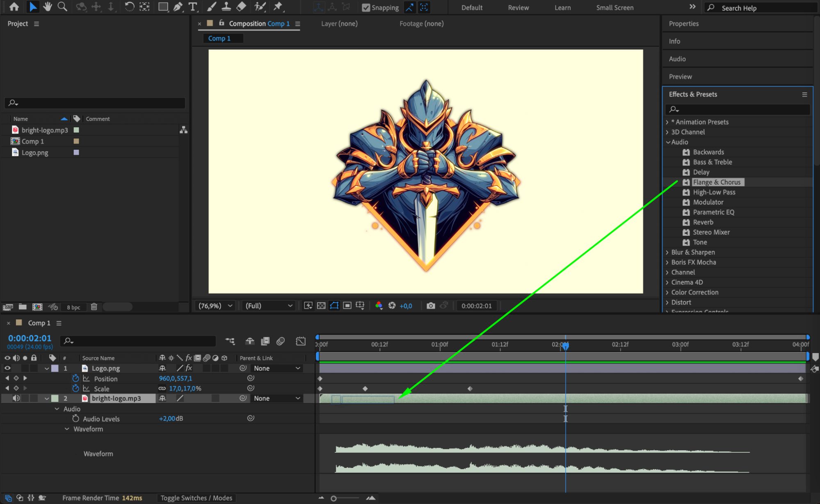Select the Puppet Pin tool

(x=278, y=7)
